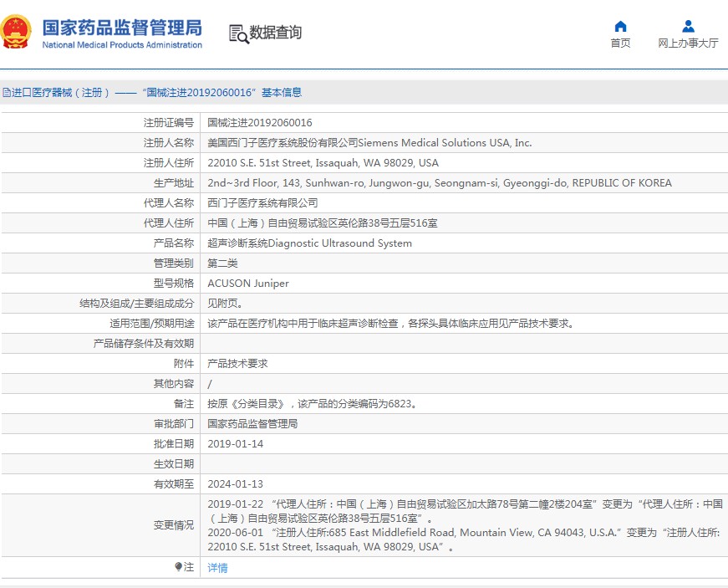
Task: Select structure value 见附页。
Action: (225, 304)
